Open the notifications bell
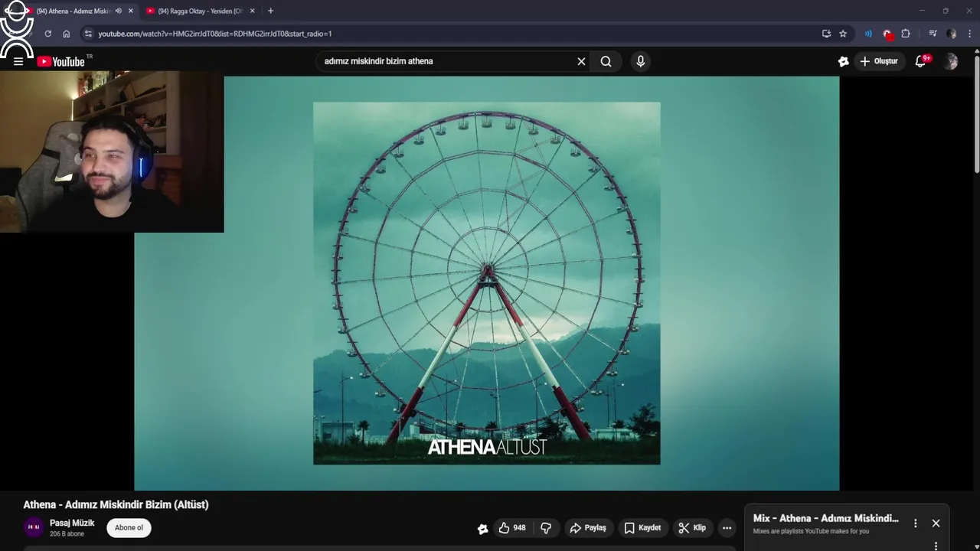The image size is (980, 551). tap(921, 61)
